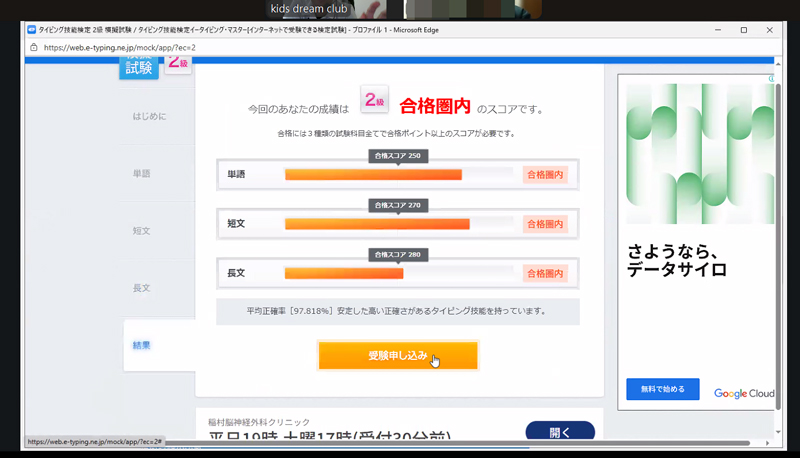Click the 2級 grade icon beside 合格圏内
Screen dimensions: 800x458
click(374, 101)
